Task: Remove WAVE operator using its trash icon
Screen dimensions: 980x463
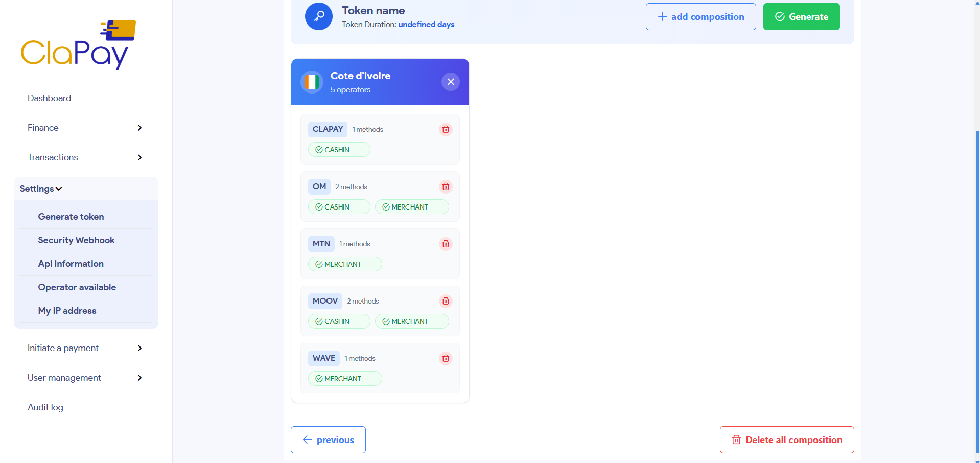Action: click(x=445, y=358)
